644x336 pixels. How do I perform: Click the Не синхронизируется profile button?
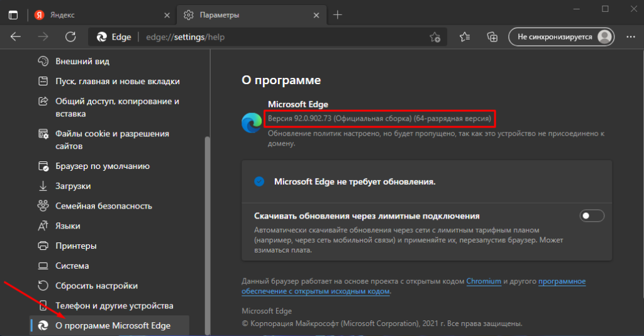coord(561,37)
